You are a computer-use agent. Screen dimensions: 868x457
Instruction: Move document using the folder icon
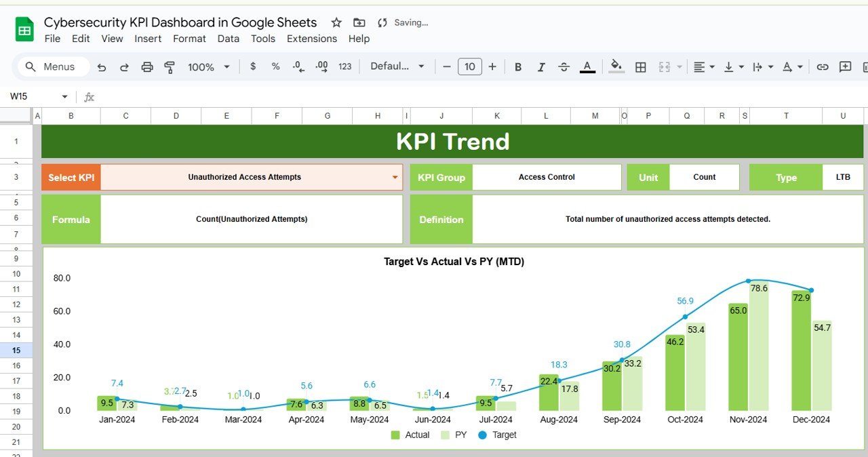(359, 22)
